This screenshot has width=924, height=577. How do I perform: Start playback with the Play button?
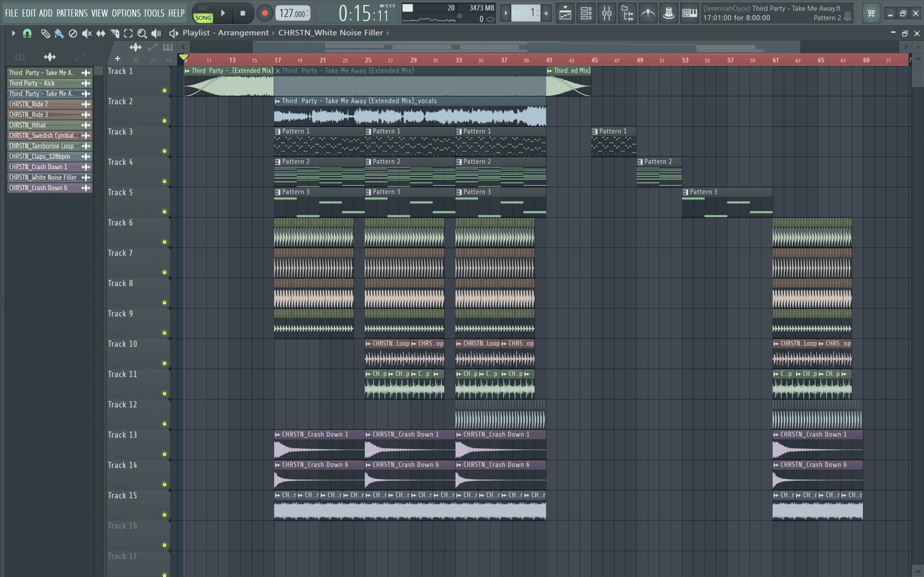pyautogui.click(x=223, y=13)
